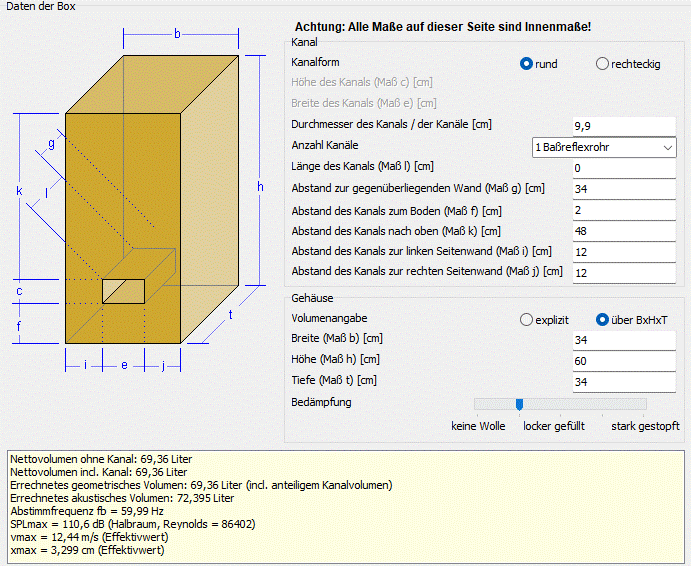Click the 'Länge des Kanals' input field
691x566 pixels.
point(623,168)
